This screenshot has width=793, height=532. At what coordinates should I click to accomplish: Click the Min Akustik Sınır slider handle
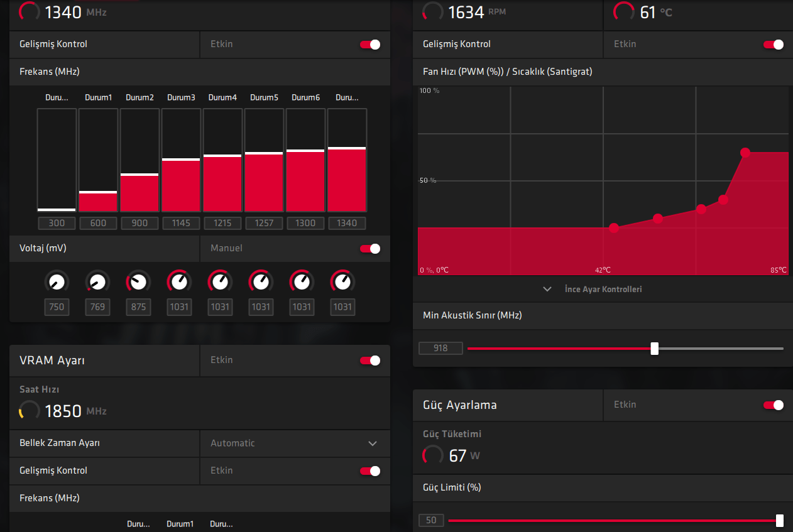[654, 349]
